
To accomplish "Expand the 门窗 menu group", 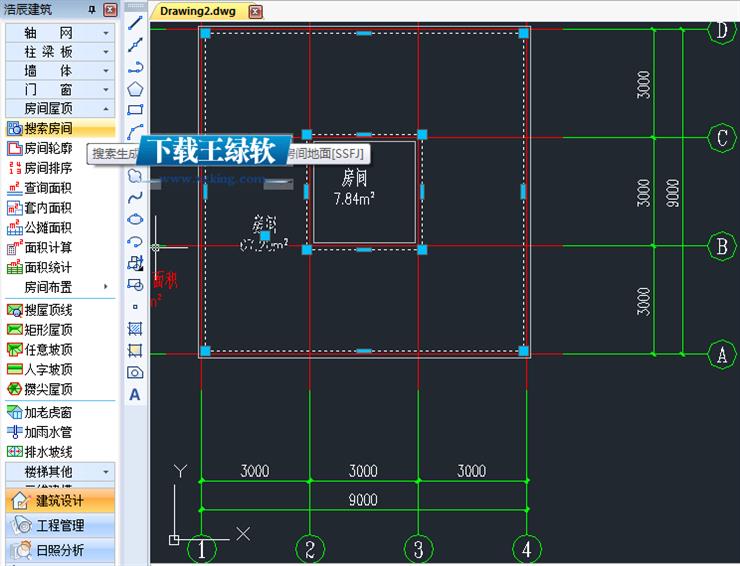I will [x=60, y=89].
